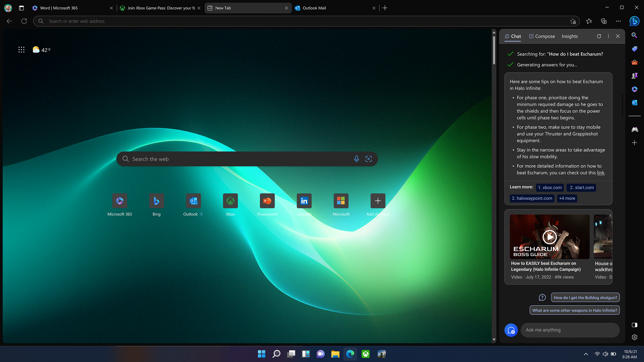Open sidebar game controller icon
This screenshot has width=644, height=362.
(634, 129)
